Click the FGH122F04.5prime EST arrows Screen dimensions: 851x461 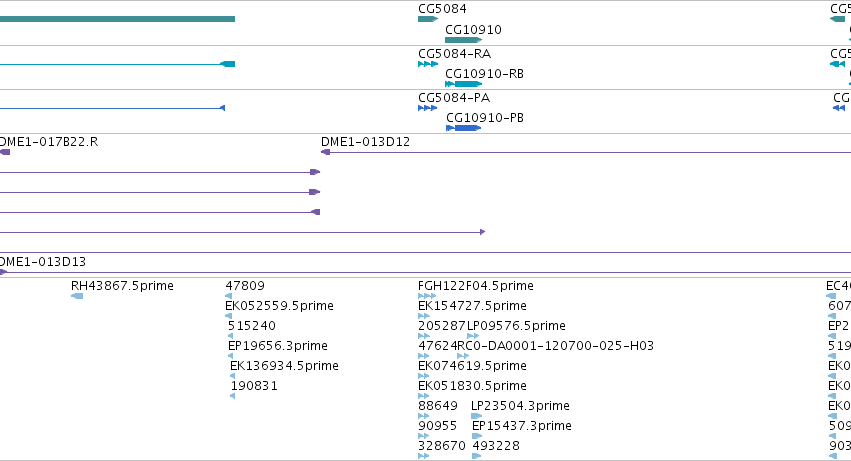coord(427,296)
